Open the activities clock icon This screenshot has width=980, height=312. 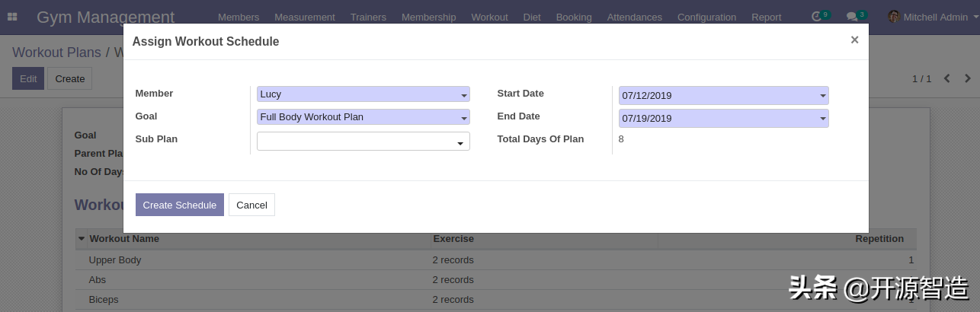818,17
